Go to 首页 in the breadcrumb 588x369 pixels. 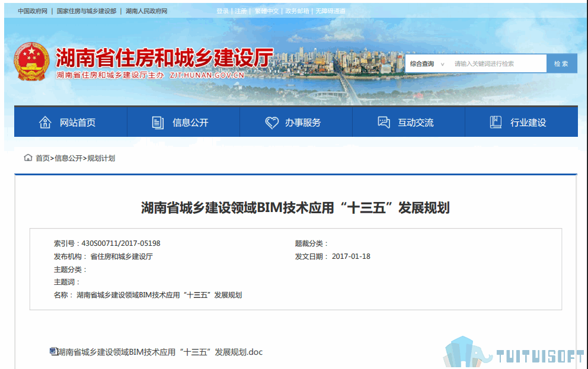(x=42, y=158)
